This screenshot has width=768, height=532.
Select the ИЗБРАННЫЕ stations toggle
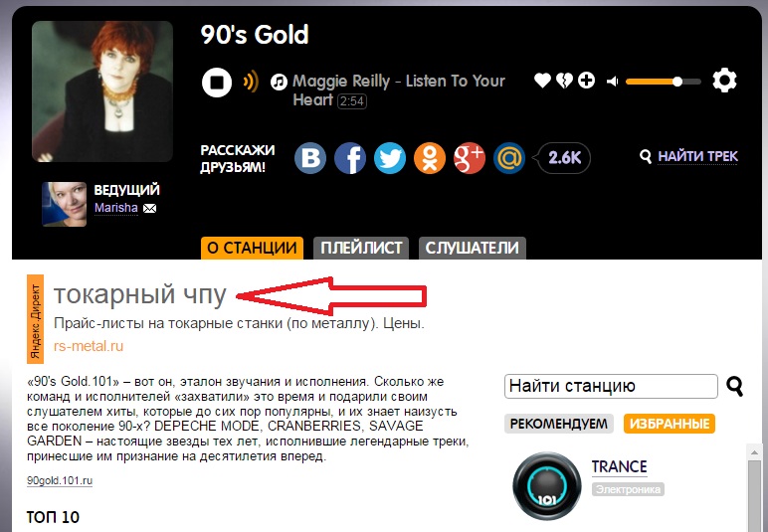[x=670, y=424]
